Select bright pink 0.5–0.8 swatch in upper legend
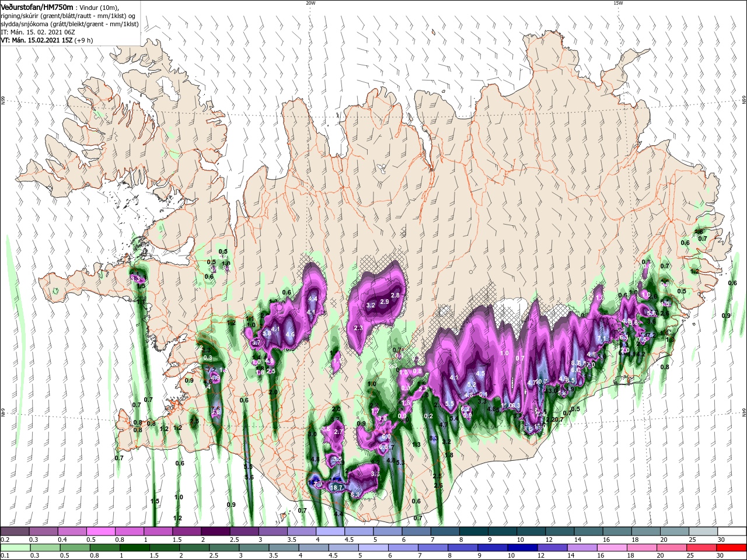Viewport: 747px width, 560px height. 101,531
